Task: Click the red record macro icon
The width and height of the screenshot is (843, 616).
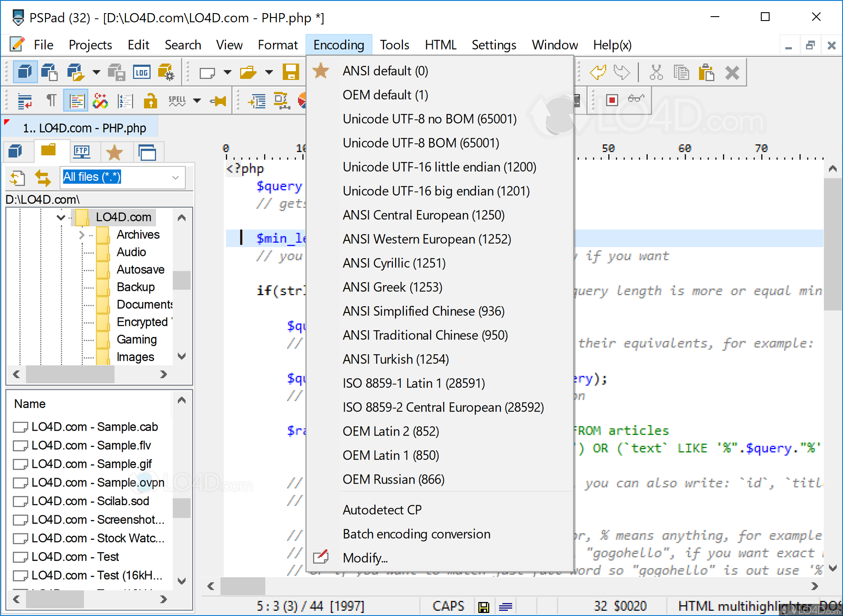Action: [x=612, y=100]
